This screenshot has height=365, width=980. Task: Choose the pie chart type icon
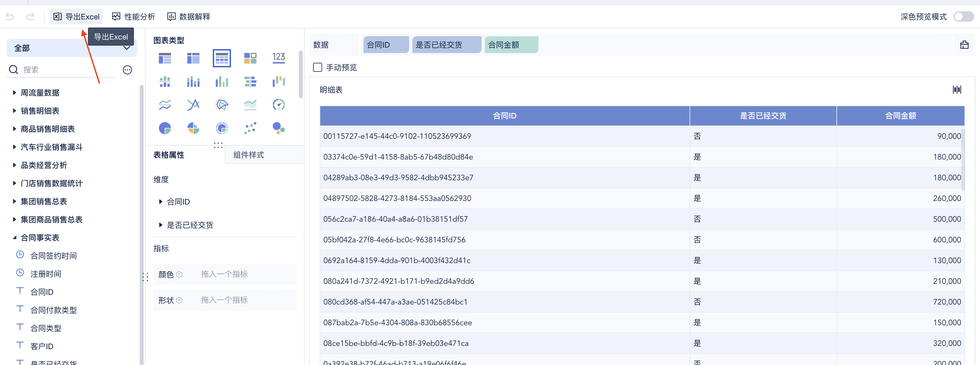(x=165, y=128)
